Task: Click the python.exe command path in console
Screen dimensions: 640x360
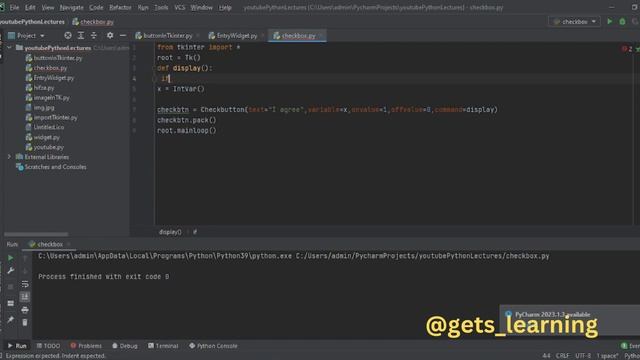Action: click(165, 256)
